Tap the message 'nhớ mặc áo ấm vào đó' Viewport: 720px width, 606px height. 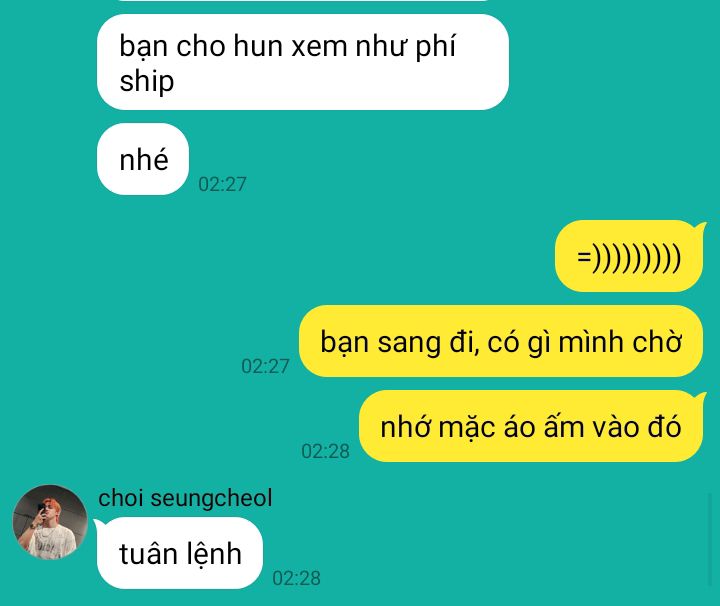point(530,426)
